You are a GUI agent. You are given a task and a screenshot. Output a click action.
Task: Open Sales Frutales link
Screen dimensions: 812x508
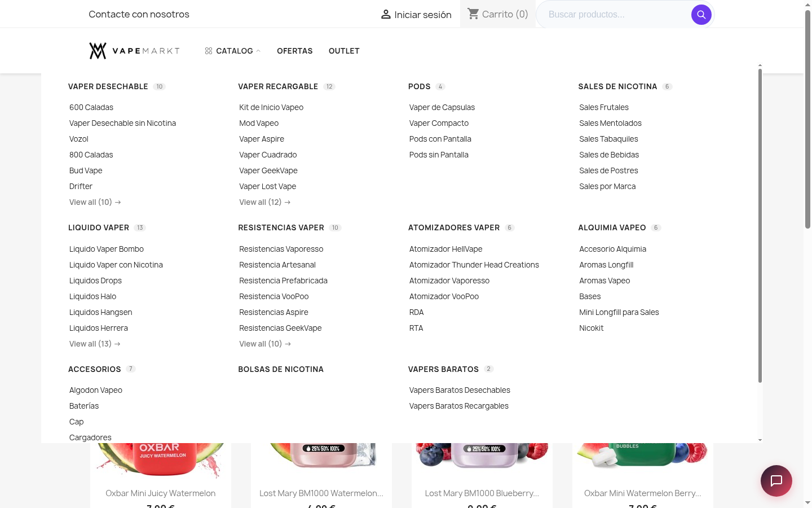604,107
